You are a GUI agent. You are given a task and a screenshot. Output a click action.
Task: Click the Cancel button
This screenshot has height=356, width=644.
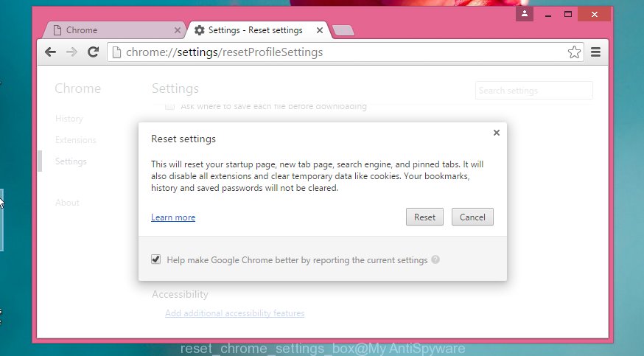[x=472, y=217]
